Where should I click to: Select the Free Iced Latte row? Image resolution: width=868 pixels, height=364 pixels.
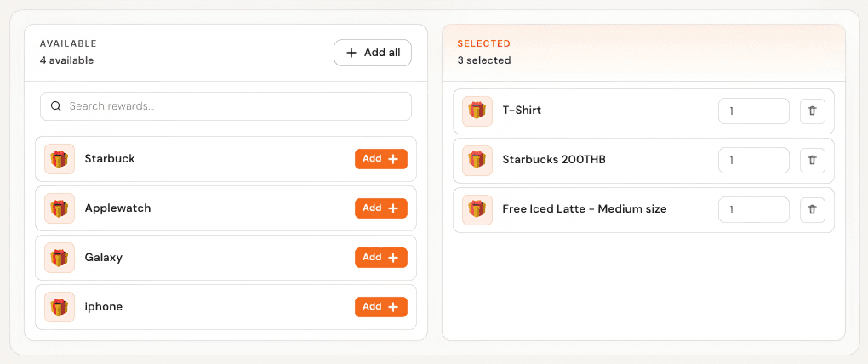tap(644, 210)
